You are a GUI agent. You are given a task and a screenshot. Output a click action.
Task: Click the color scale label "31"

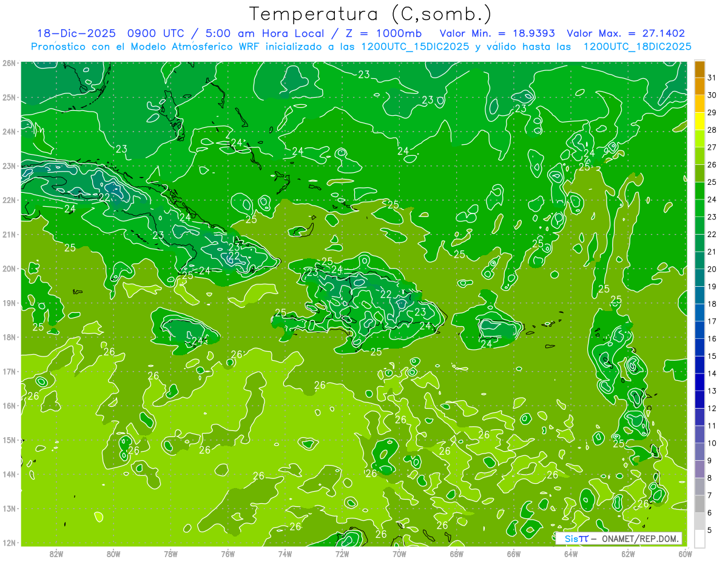coord(712,78)
